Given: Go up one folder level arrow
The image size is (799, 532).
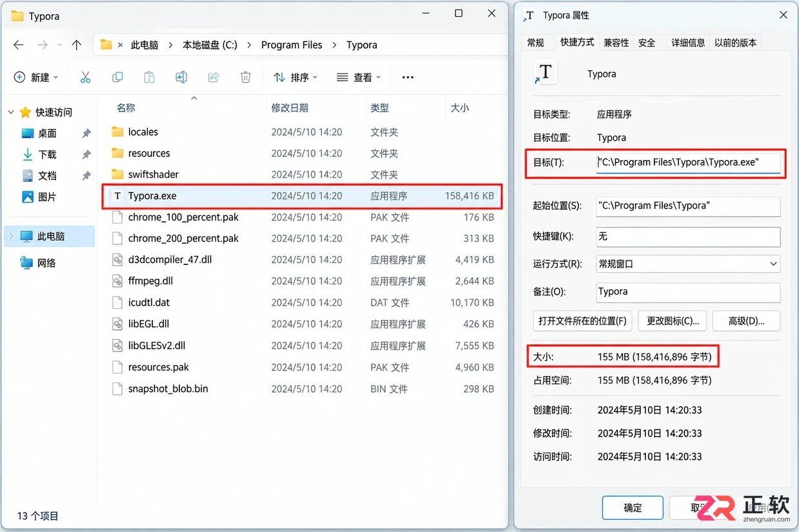Looking at the screenshot, I should click(77, 44).
